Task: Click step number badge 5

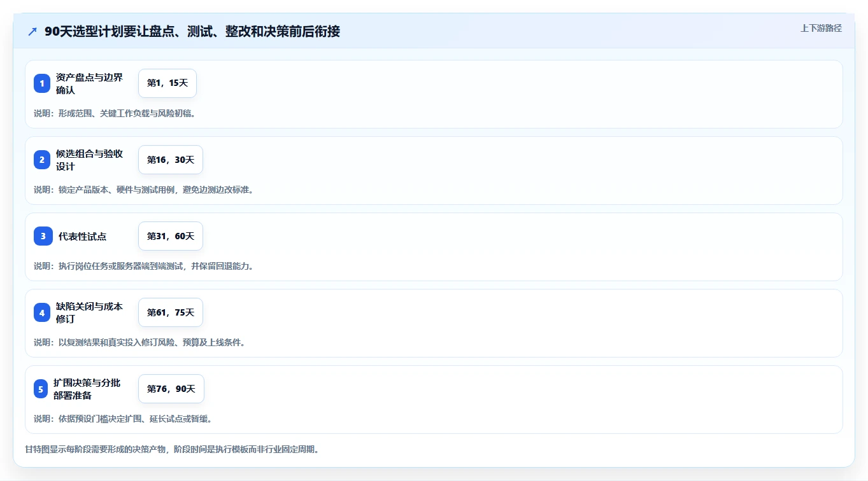Action: click(41, 389)
